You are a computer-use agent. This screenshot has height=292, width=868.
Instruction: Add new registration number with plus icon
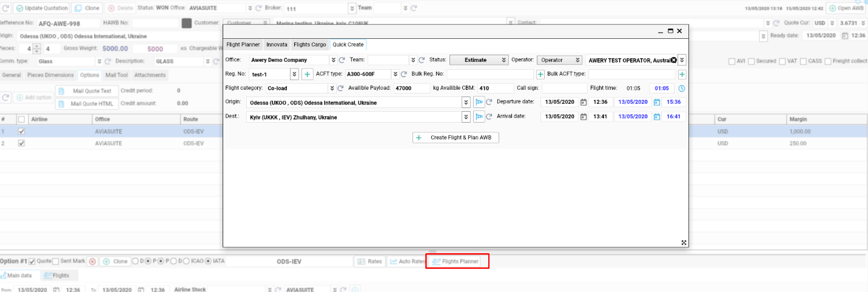307,74
